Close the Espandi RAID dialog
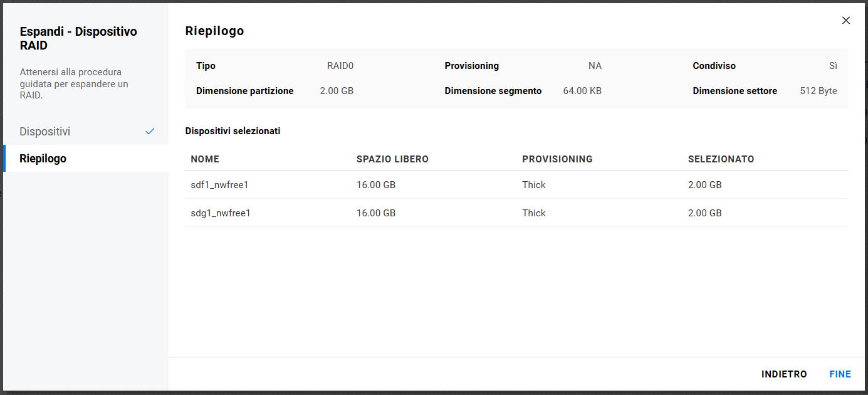The height and width of the screenshot is (395, 868). (846, 21)
